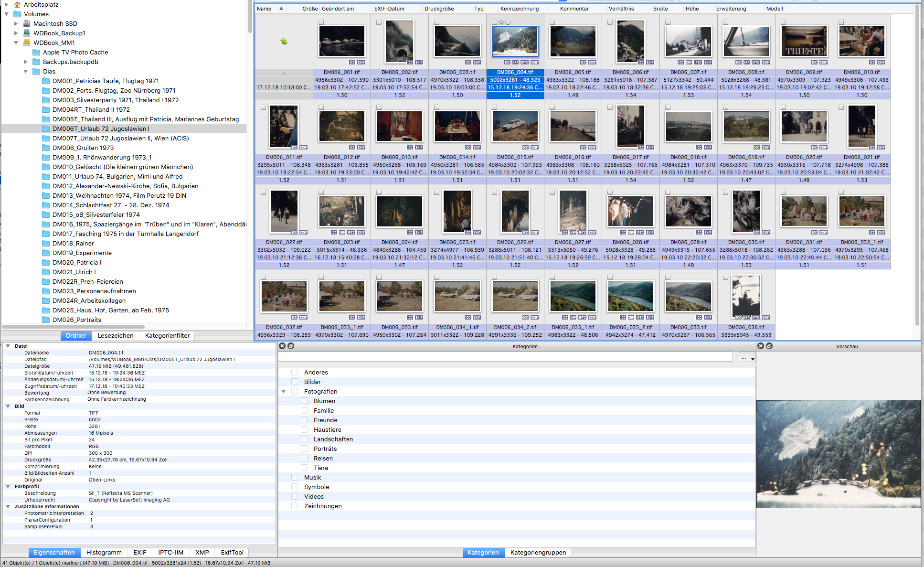The height and width of the screenshot is (567, 924).
Task: Detach the Vorschau preview panel
Action: click(x=769, y=346)
